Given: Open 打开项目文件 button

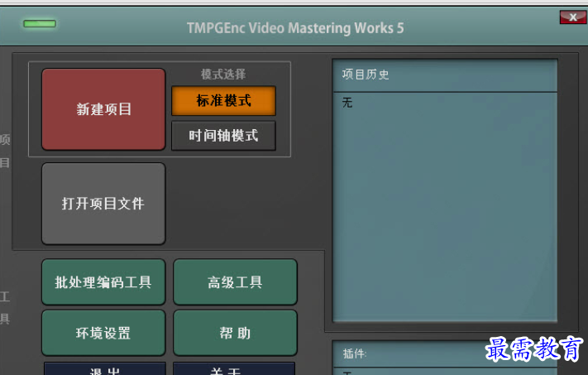Looking at the screenshot, I should pyautogui.click(x=103, y=204).
